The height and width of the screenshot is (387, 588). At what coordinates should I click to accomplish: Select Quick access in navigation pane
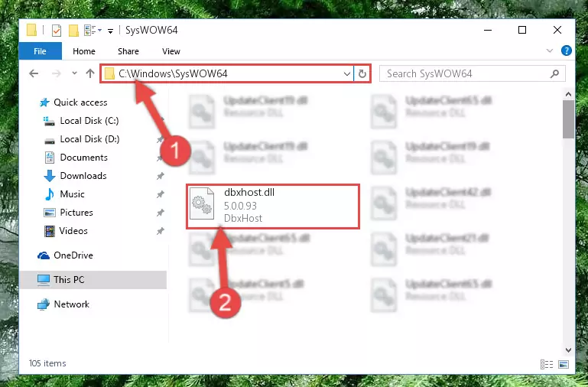click(80, 102)
